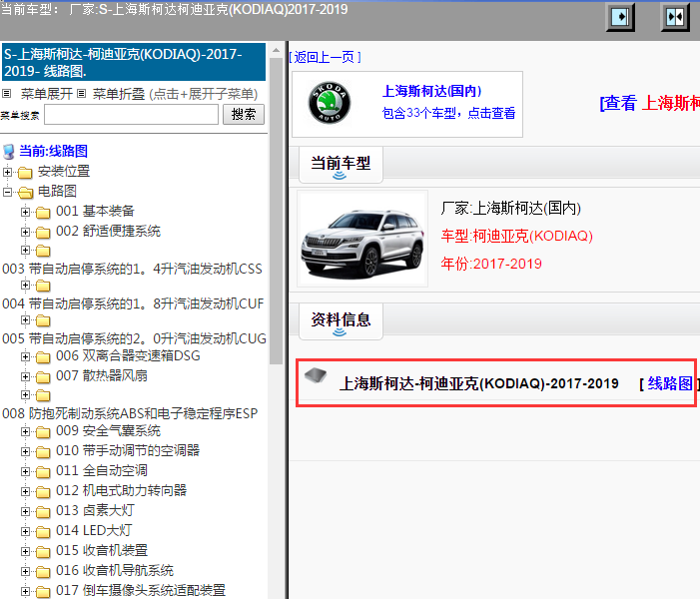
Task: Click the blue S-上海斯柯达-柯迪亚克 线路图 header
Action: pyautogui.click(x=134, y=62)
